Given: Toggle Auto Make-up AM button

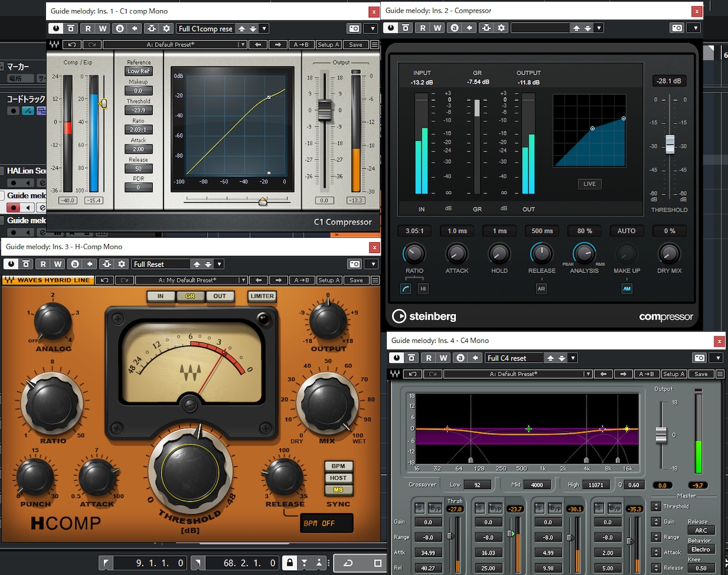Looking at the screenshot, I should tap(627, 289).
